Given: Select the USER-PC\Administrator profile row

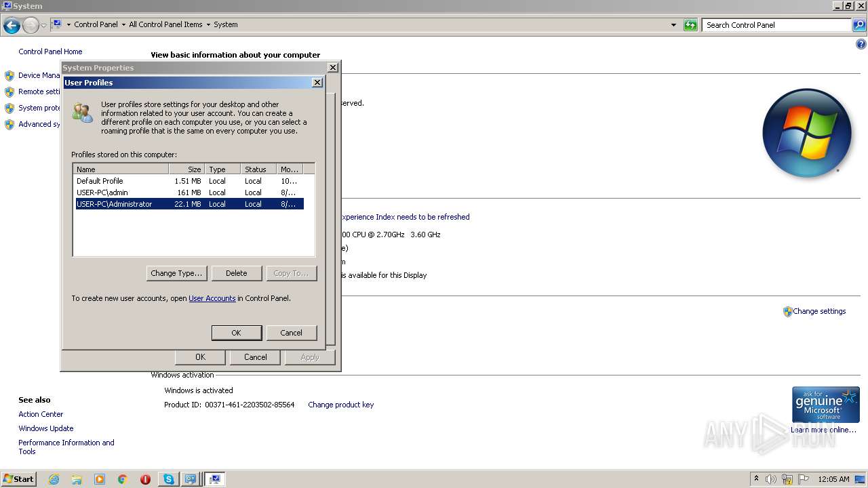Looking at the screenshot, I should pos(189,204).
